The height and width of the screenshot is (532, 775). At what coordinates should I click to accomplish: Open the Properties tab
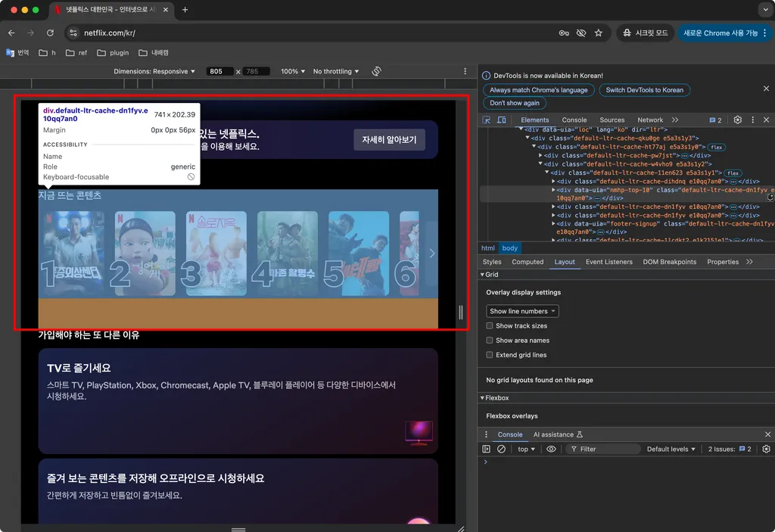[723, 262]
